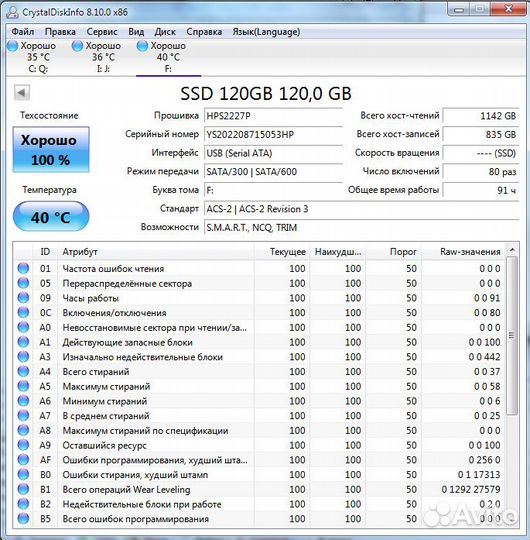
Task: Open the Диск menu
Action: [x=165, y=32]
